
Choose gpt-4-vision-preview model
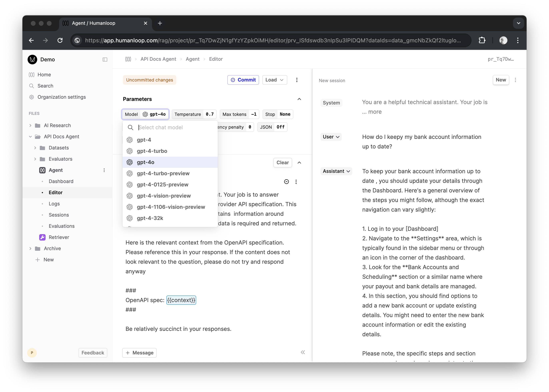point(170,196)
